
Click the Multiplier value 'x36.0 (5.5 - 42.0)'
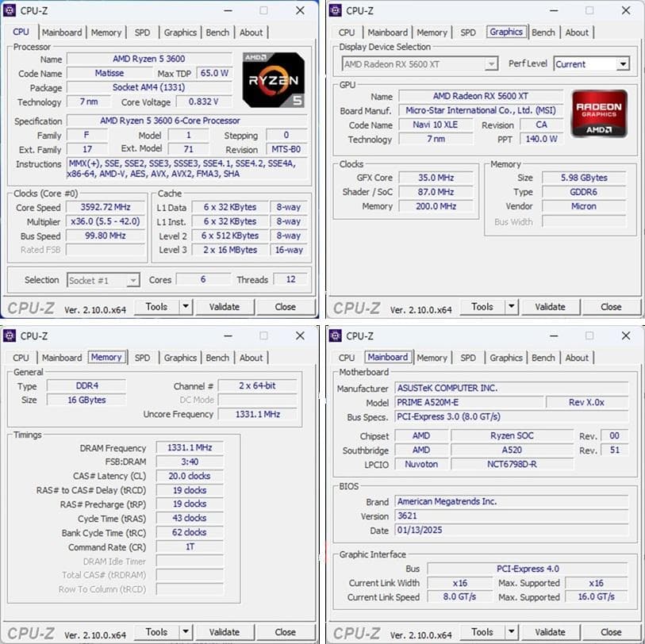106,221
